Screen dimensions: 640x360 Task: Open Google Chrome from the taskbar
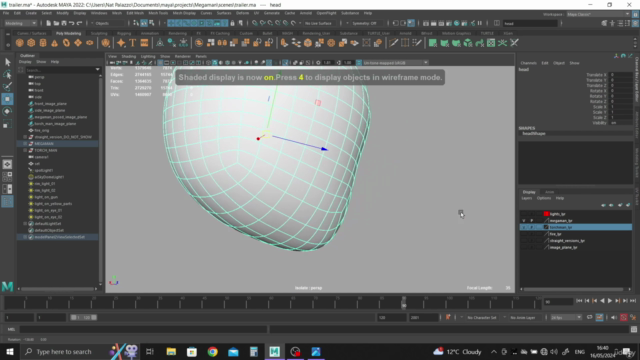tap(212, 351)
